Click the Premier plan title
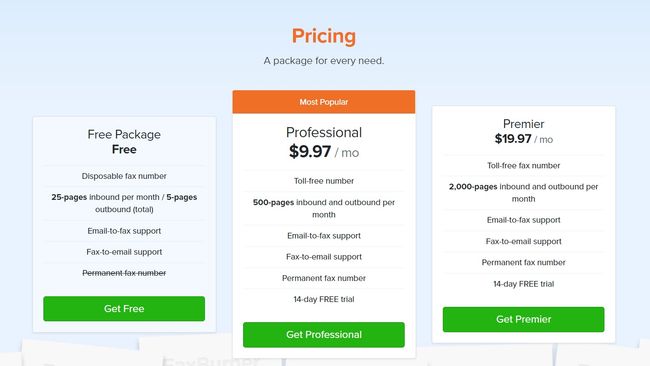The image size is (650, 366). click(524, 124)
